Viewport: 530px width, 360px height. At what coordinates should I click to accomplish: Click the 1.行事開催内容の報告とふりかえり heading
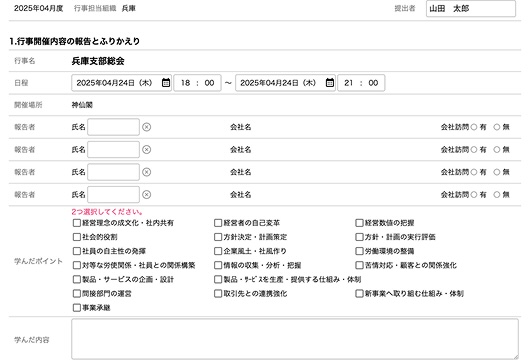[x=75, y=41]
